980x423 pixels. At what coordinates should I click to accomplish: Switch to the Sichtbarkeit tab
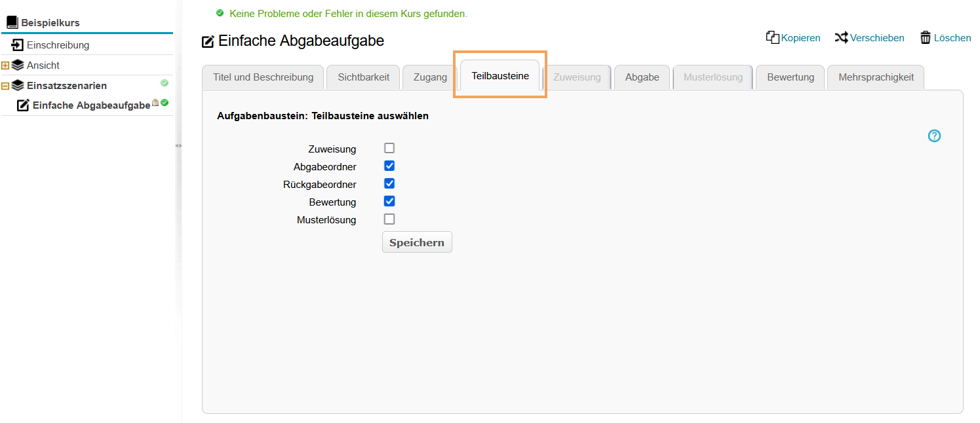[x=363, y=77]
